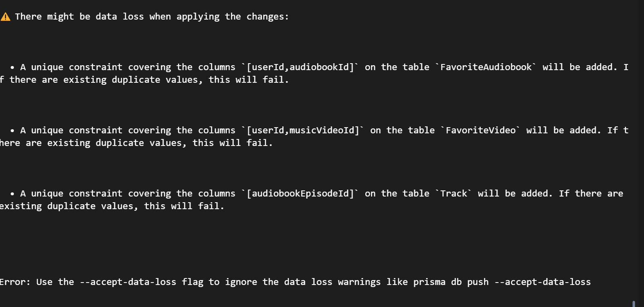The image size is (644, 307).
Task: Click the `[audiobookEpisodeId]` column text
Action: point(300,194)
